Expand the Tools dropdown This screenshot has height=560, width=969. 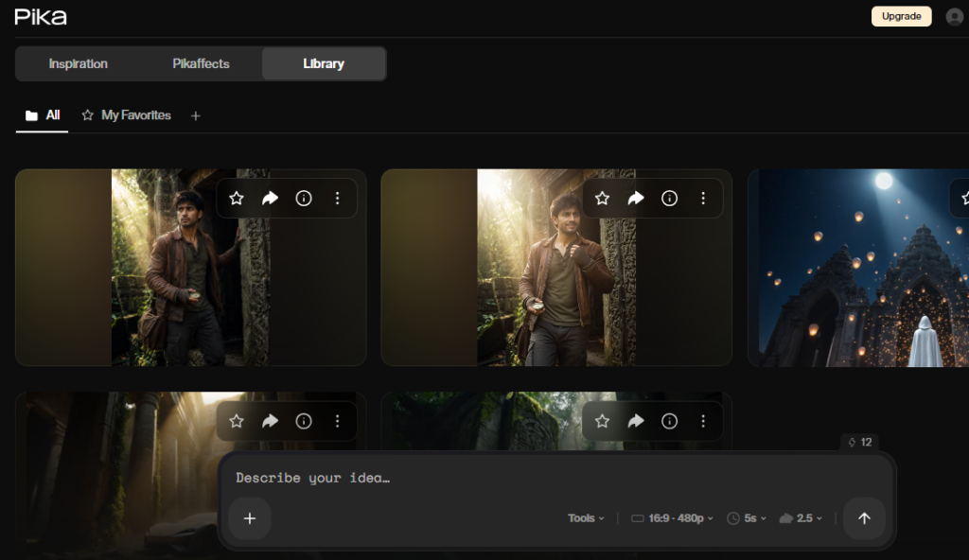pyautogui.click(x=586, y=518)
